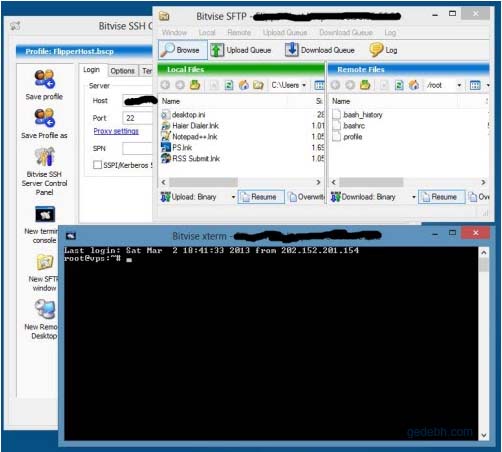Launch New Remote Desktop
The height and width of the screenshot is (452, 502).
(x=45, y=309)
